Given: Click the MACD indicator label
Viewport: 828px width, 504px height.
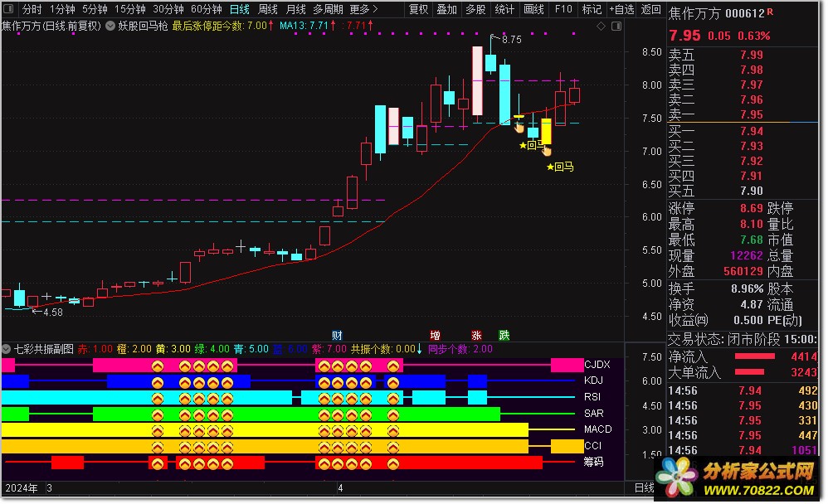Looking at the screenshot, I should pos(597,429).
